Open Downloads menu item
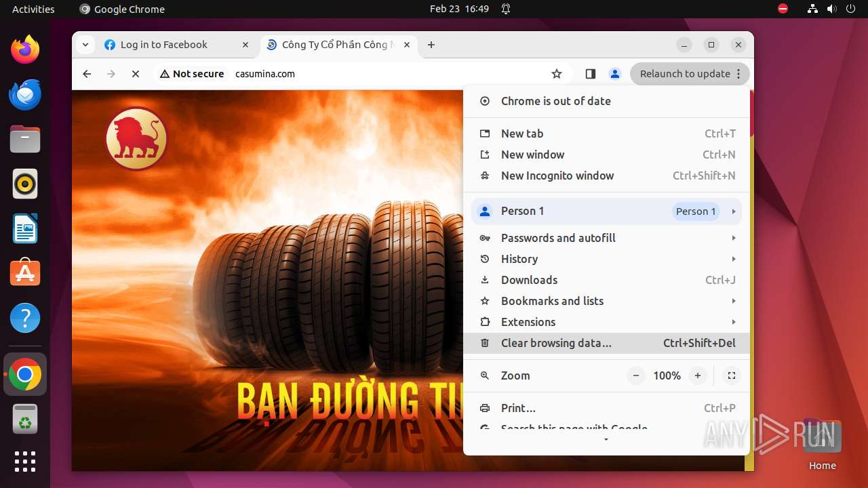Screen dimensions: 868x488 [606, 280]
